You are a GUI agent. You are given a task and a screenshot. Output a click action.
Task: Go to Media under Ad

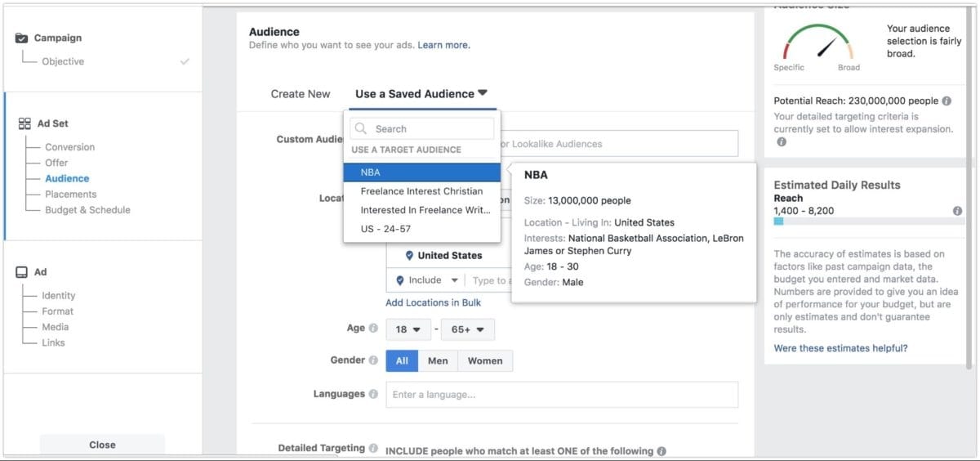click(x=55, y=327)
